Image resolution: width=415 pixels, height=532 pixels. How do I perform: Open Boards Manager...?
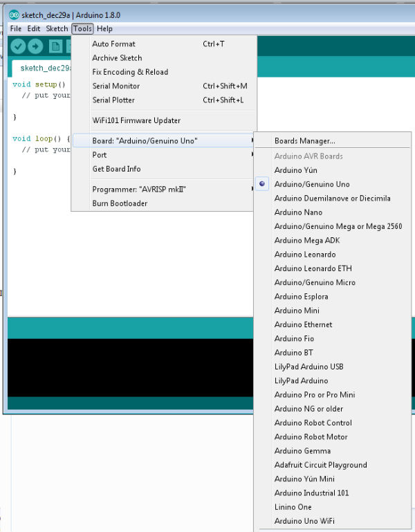tap(305, 141)
